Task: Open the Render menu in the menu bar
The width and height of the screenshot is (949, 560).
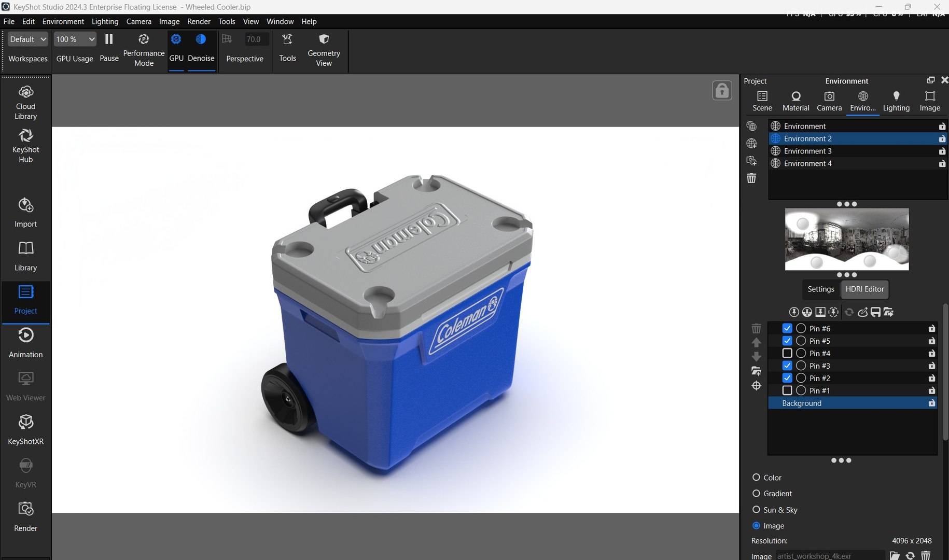Action: click(199, 21)
